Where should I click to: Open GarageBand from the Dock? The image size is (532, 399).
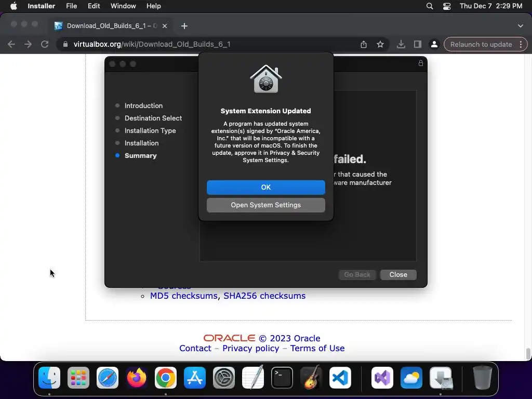pyautogui.click(x=311, y=377)
